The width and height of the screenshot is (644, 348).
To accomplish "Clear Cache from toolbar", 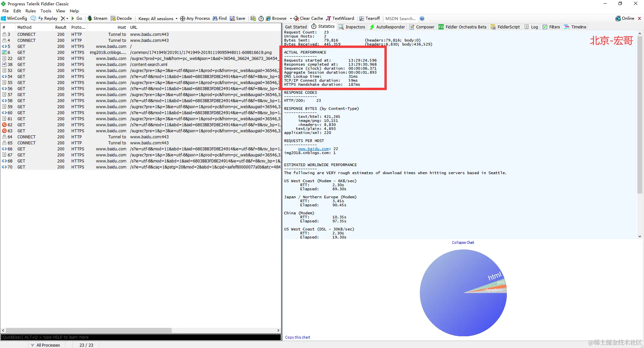I will (308, 18).
